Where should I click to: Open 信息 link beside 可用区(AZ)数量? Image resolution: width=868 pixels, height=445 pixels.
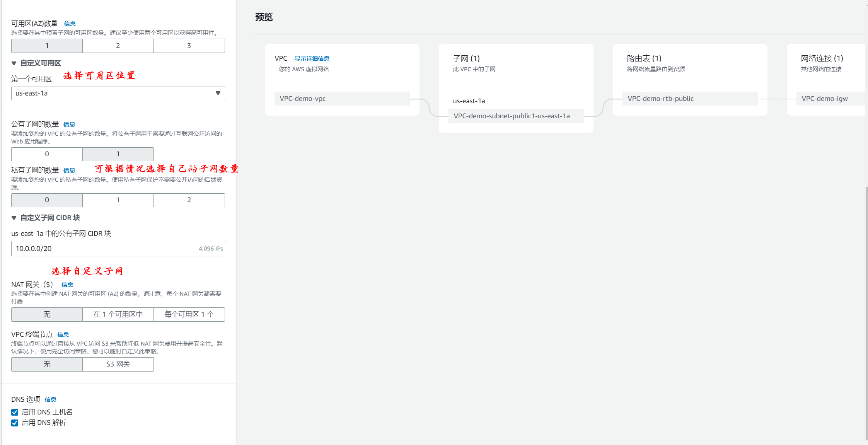click(70, 24)
